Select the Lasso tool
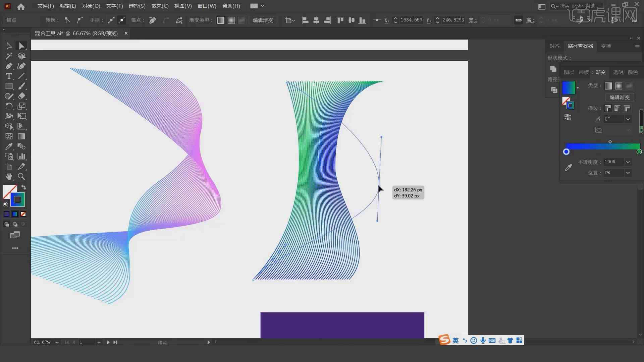This screenshot has height=362, width=644. 21,56
